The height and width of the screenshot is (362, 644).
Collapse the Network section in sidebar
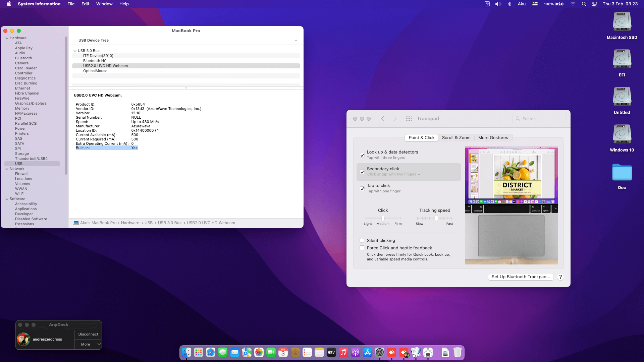coord(7,169)
